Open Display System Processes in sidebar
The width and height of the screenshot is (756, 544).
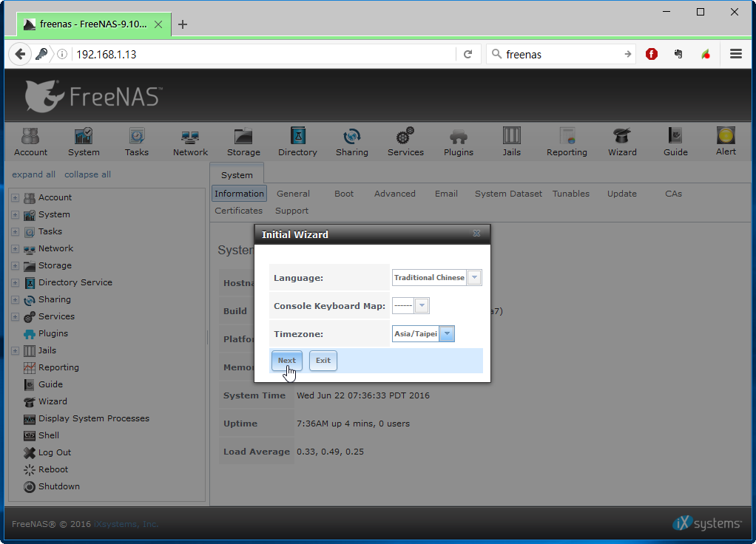[93, 418]
